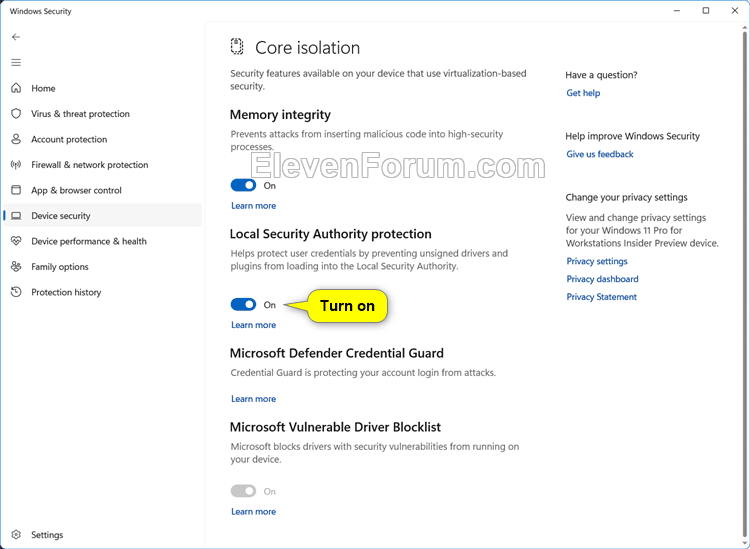Minimize the Windows Security window
Image resolution: width=750 pixels, height=549 pixels.
(677, 11)
